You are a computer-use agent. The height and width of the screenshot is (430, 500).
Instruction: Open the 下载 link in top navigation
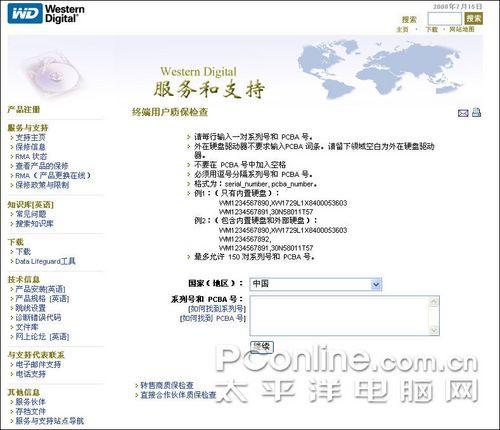431,29
